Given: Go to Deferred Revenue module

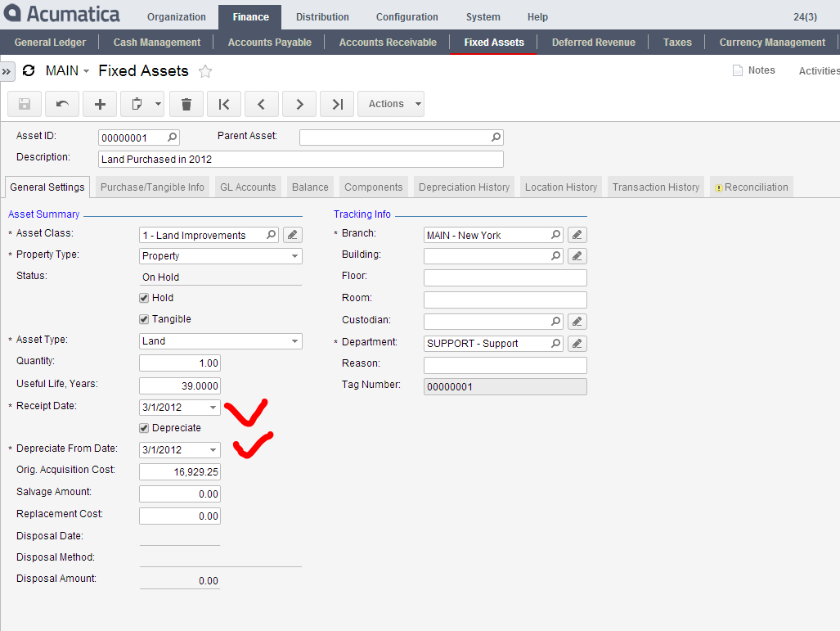Looking at the screenshot, I should coord(594,43).
